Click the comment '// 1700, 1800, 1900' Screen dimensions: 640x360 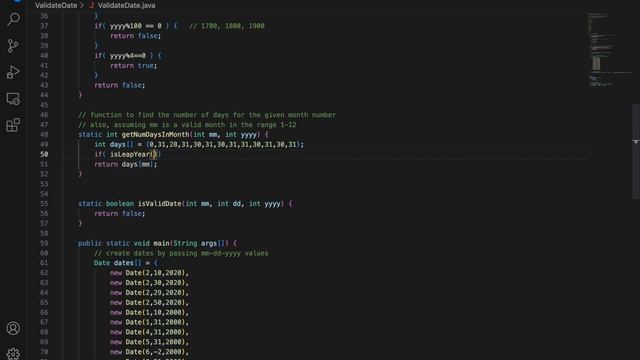[227, 26]
